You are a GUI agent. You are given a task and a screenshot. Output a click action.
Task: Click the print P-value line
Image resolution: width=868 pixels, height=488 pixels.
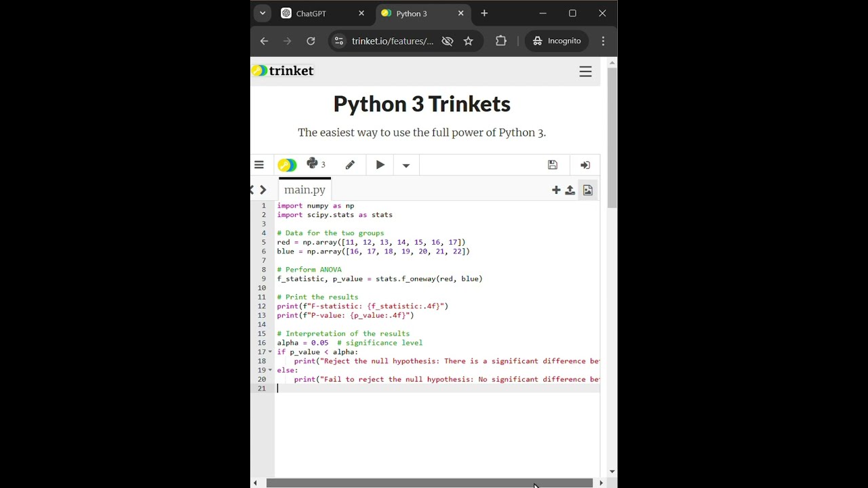tap(345, 315)
